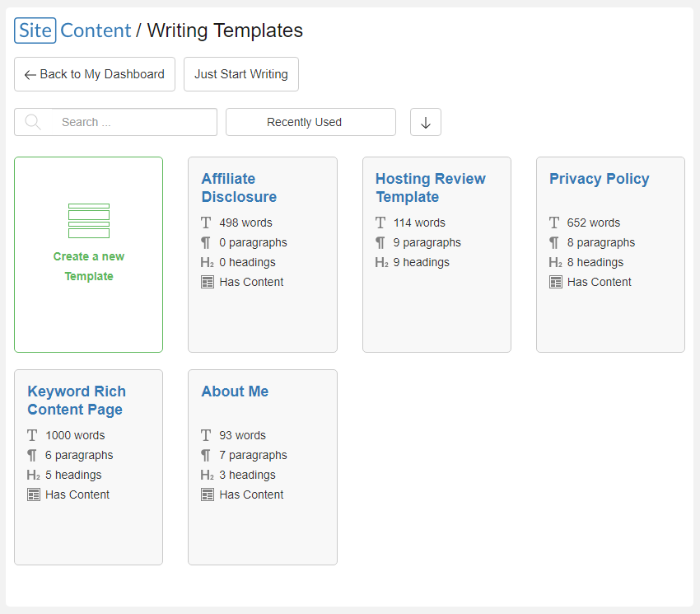Click the H2 headings icon on Affiliate Disclosure
This screenshot has height=614, width=700.
208,262
